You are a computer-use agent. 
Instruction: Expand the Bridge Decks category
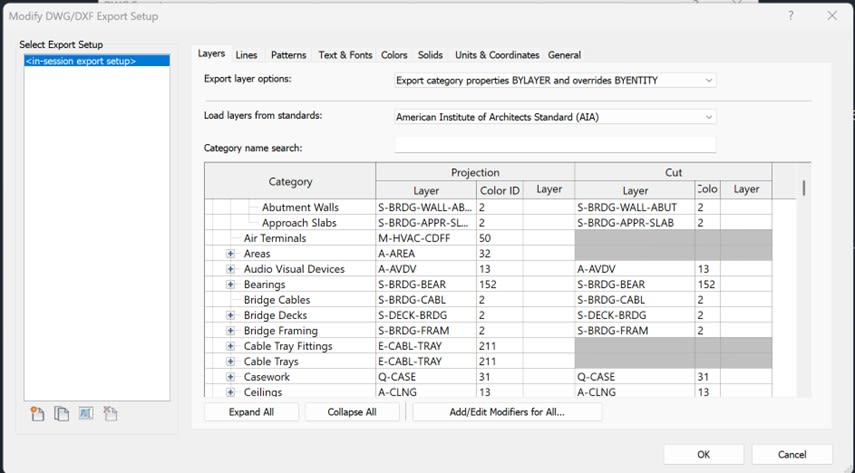point(231,315)
